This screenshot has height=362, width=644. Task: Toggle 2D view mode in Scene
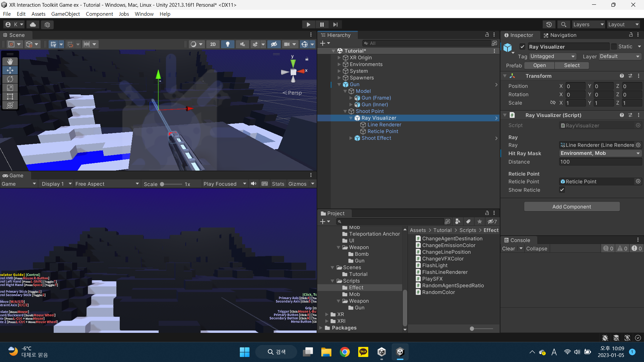pyautogui.click(x=213, y=44)
